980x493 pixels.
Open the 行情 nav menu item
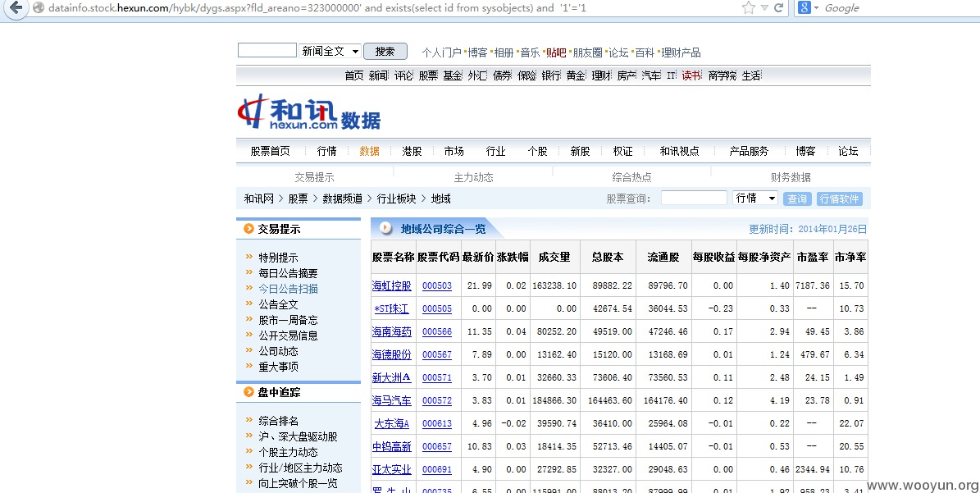click(327, 151)
